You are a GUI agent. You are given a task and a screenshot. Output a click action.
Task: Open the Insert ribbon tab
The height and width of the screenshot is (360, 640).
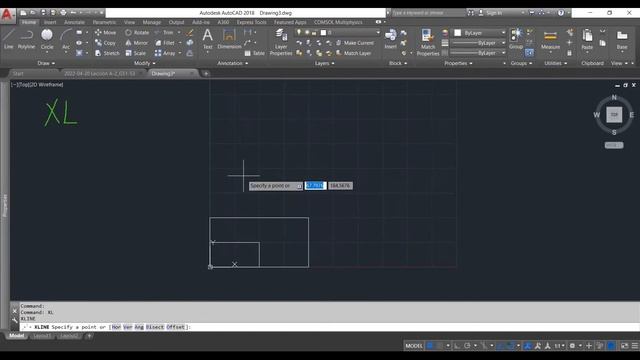pos(50,22)
